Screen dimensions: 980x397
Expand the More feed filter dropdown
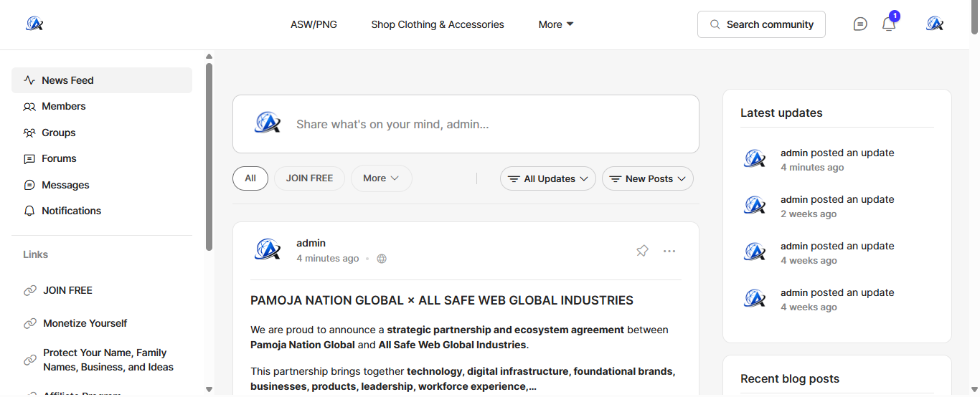point(381,178)
